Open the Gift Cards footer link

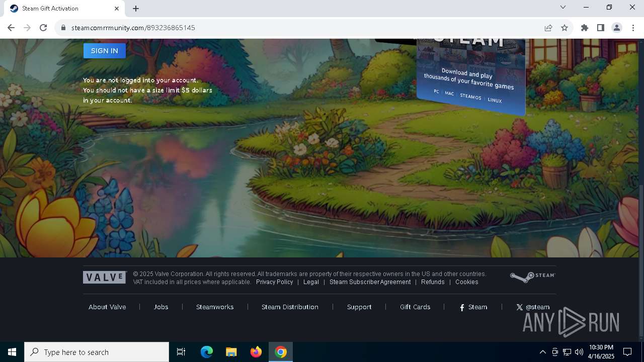(415, 307)
